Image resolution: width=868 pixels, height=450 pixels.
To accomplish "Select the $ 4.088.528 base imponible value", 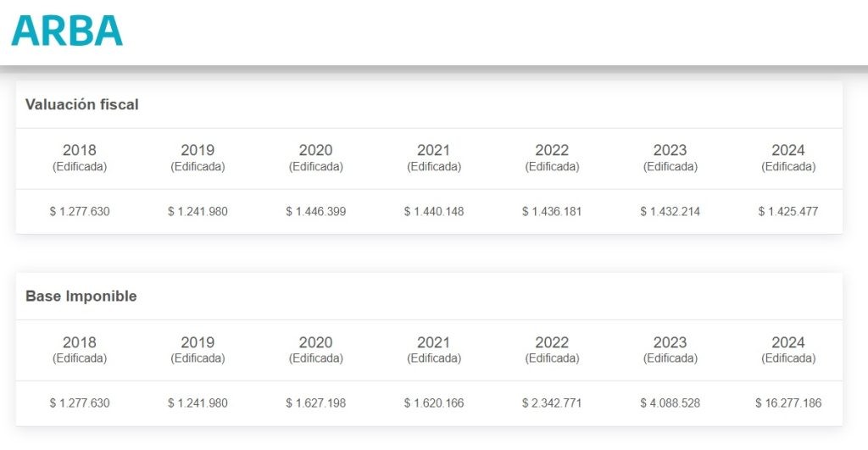I will [670, 403].
